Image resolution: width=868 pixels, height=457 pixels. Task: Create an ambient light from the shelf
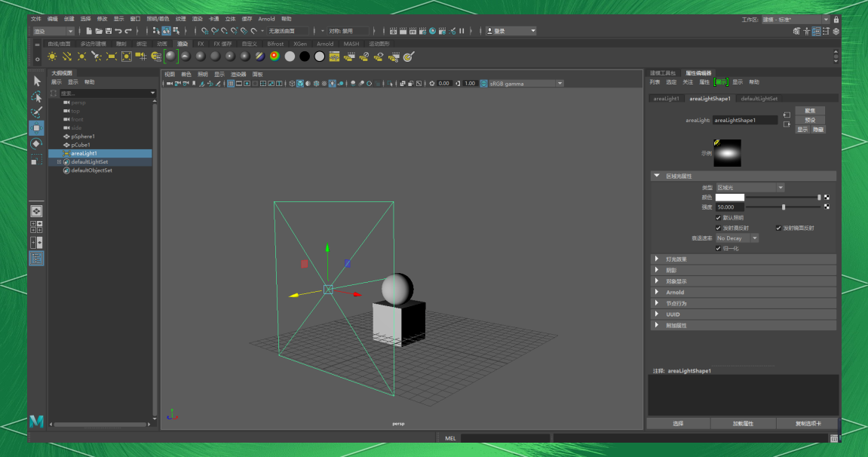pos(52,57)
